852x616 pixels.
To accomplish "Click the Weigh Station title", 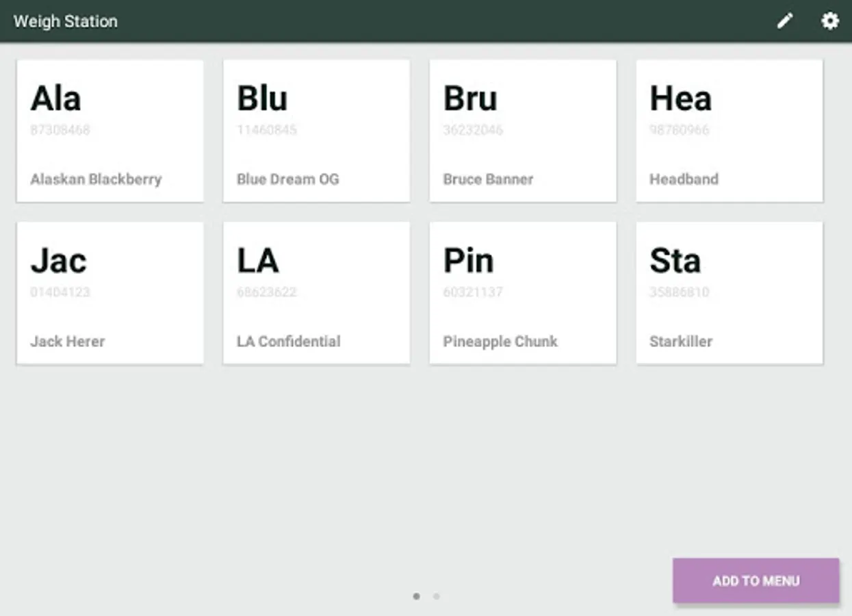I will point(66,21).
